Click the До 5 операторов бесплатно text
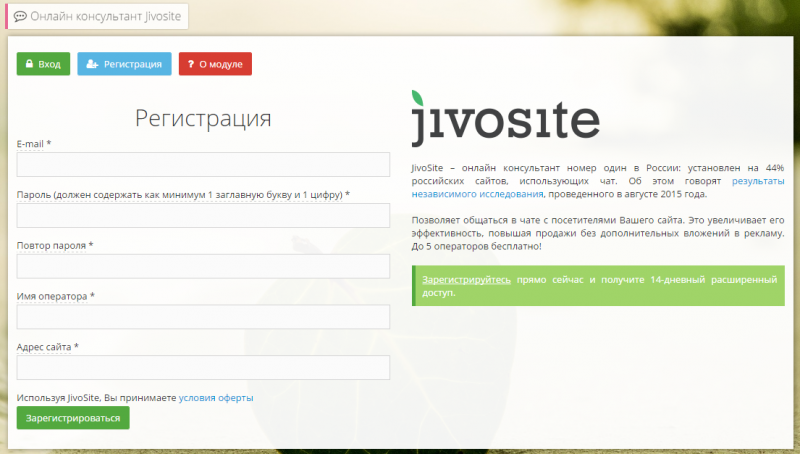Screen dimensions: 800x454 [x=477, y=246]
